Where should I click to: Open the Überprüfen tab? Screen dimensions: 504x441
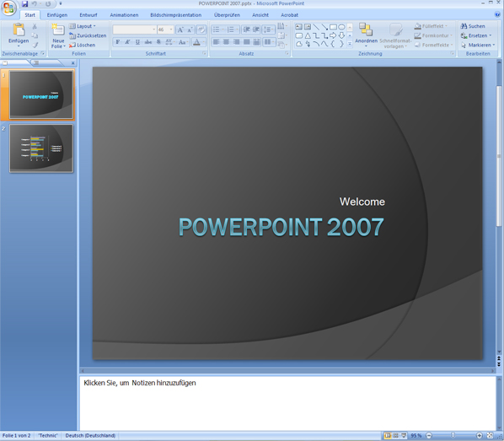pos(227,15)
